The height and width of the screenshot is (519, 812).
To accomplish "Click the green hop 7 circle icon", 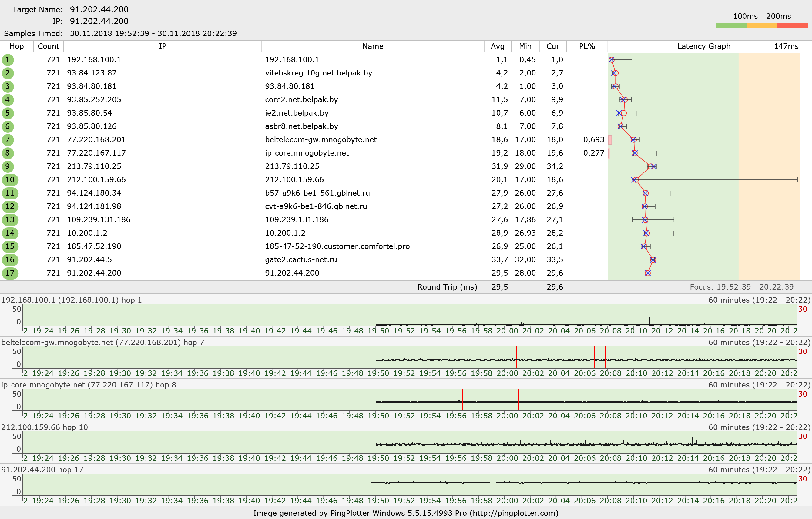I will tap(8, 140).
